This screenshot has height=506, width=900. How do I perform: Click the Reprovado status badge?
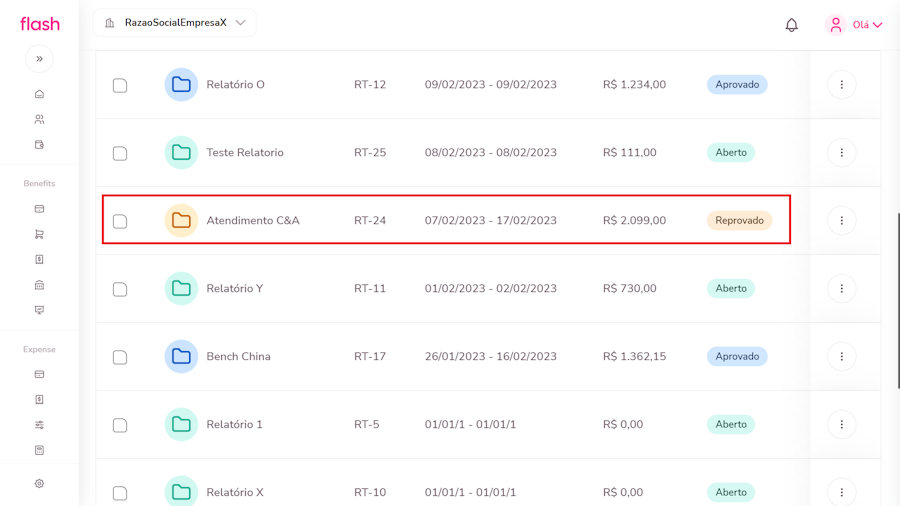739,221
